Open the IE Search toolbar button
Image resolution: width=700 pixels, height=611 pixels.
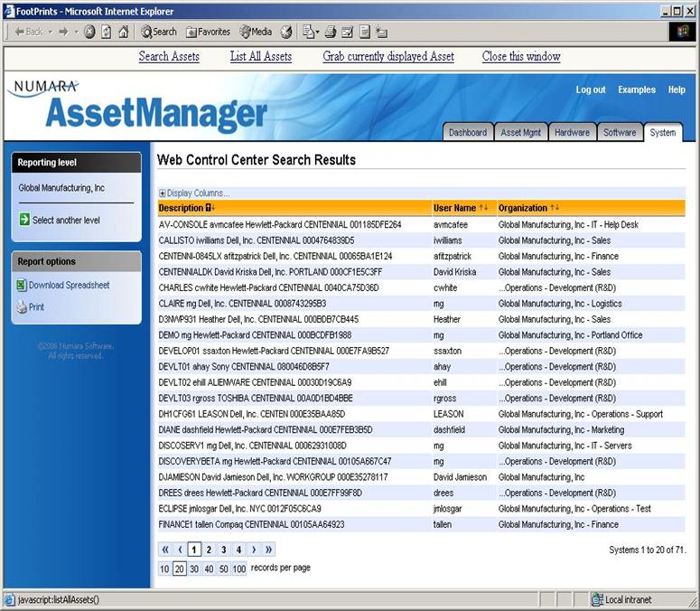[159, 32]
